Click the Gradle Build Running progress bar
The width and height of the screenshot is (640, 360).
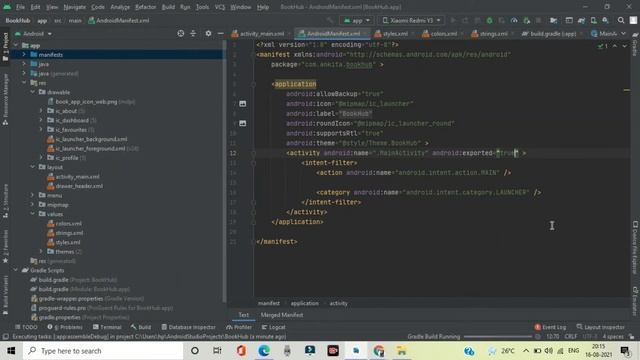pos(498,337)
